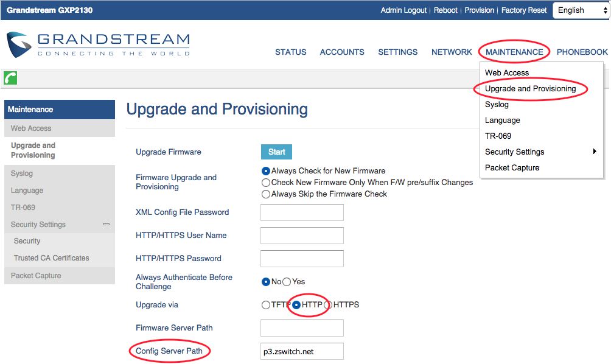Open Web Access in the sidebar
Viewport: 611px width, 364px height.
point(60,128)
